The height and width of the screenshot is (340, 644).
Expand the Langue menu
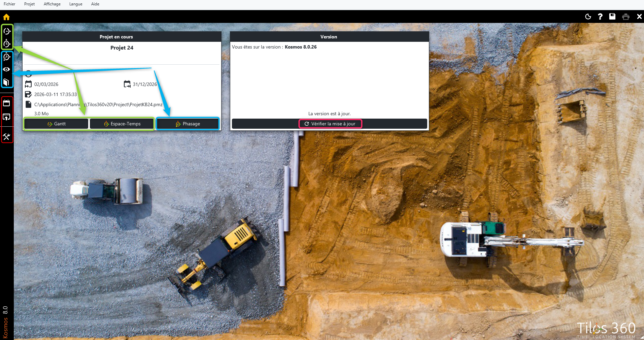76,4
